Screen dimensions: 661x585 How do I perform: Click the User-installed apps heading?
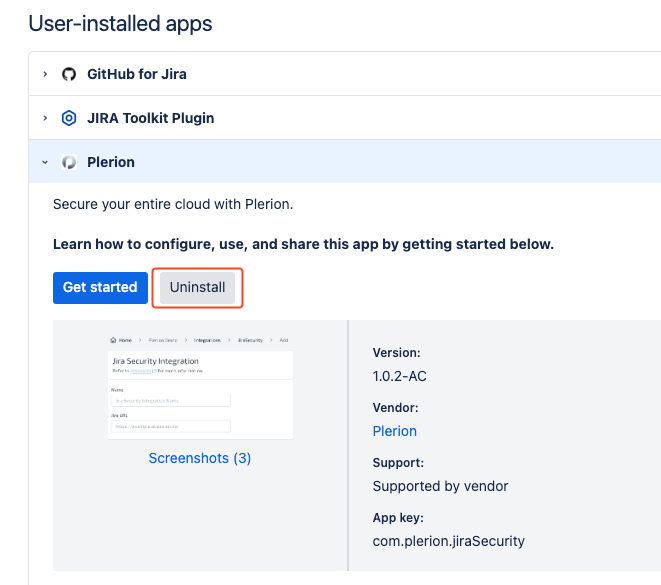click(121, 23)
